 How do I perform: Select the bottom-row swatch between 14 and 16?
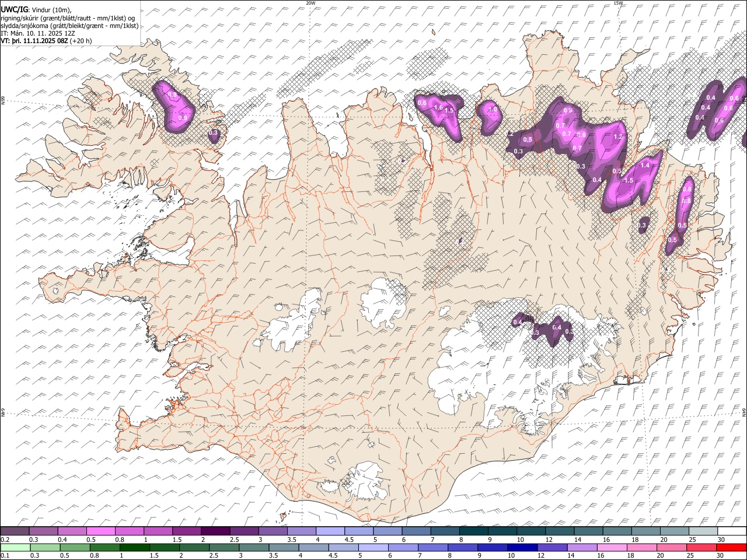[x=582, y=547]
